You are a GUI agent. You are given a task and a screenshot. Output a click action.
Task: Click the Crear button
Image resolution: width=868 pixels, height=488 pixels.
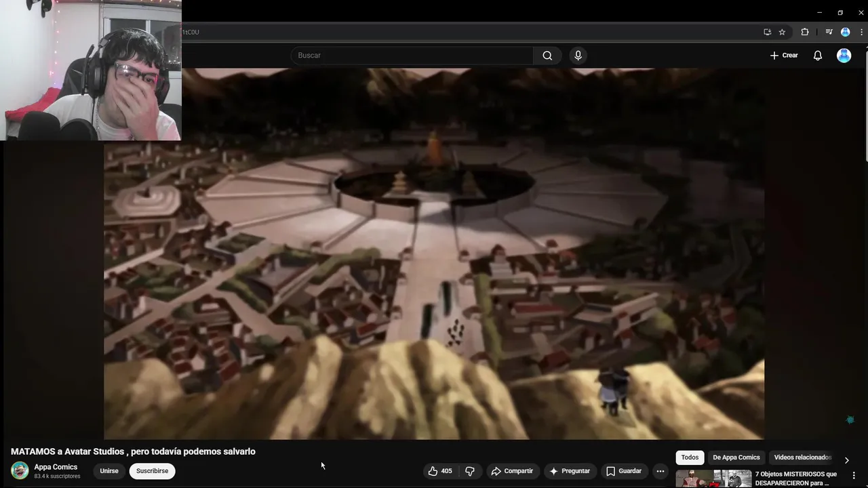pyautogui.click(x=784, y=56)
